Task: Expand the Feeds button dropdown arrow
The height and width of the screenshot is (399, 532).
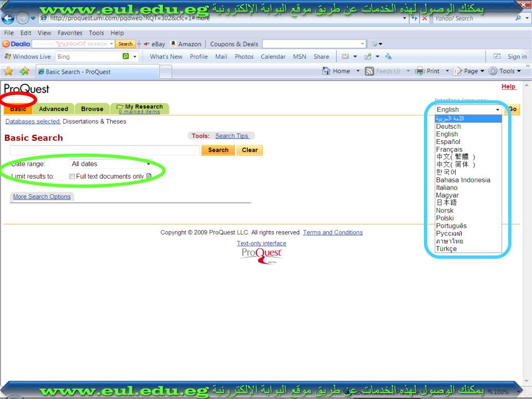Action: pyautogui.click(x=408, y=71)
